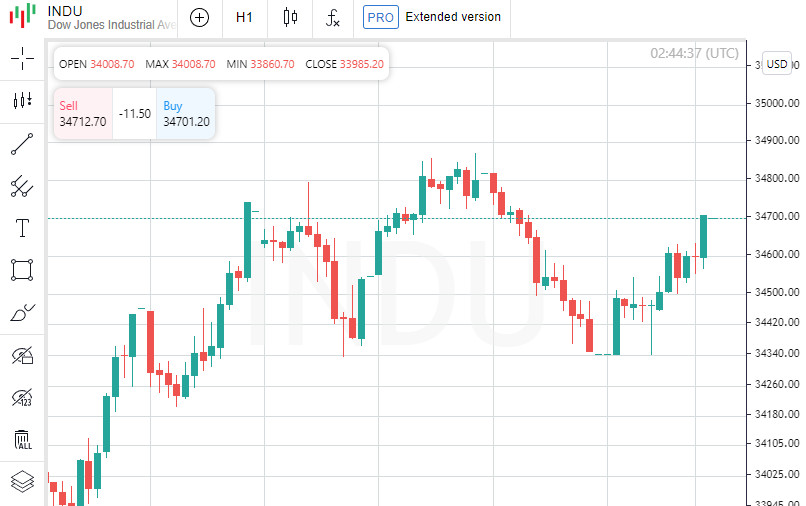Select the brush drawing tool
806x506 pixels.
[22, 313]
